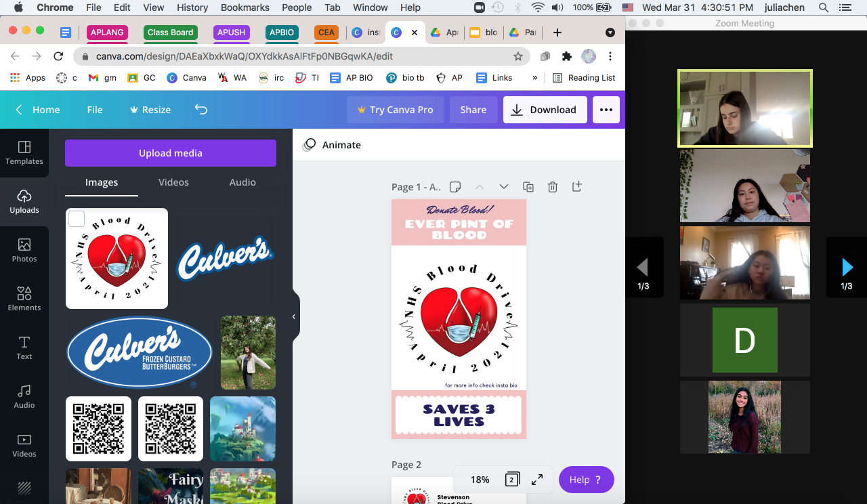Open the Chrome profile avatar

click(x=589, y=56)
